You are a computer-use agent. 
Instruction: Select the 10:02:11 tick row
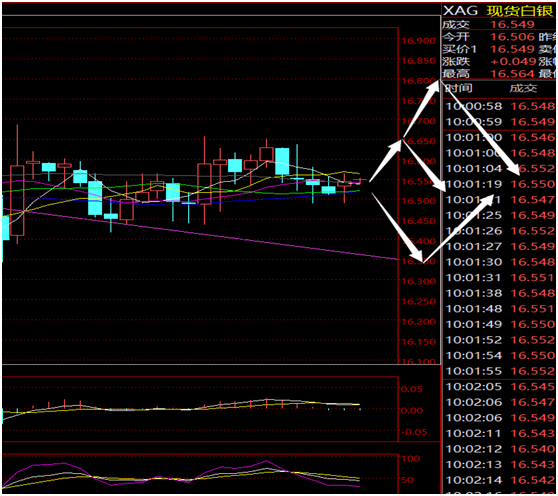coord(500,433)
